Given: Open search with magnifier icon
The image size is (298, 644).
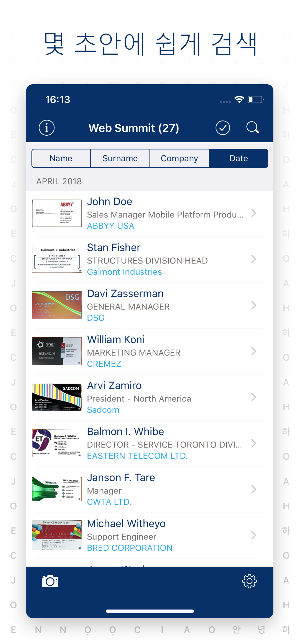Looking at the screenshot, I should (252, 127).
